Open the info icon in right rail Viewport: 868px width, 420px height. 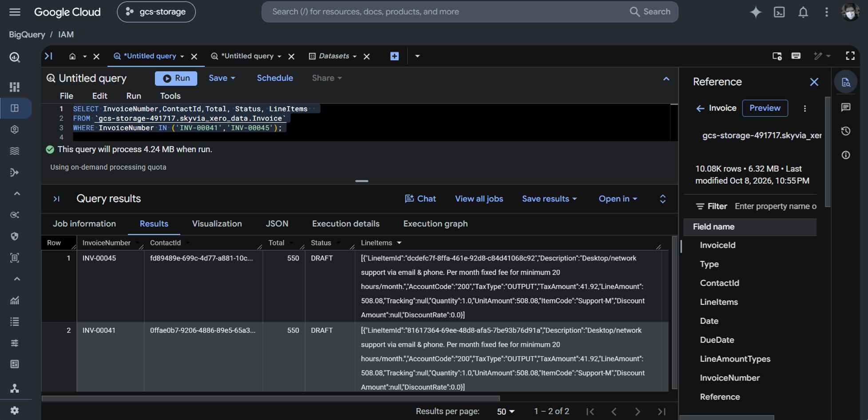[846, 155]
